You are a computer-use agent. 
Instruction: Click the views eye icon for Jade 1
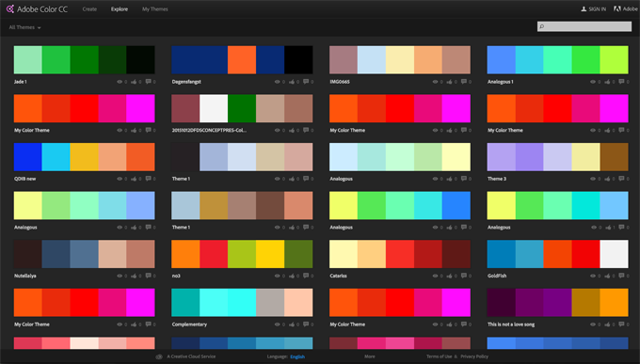120,82
